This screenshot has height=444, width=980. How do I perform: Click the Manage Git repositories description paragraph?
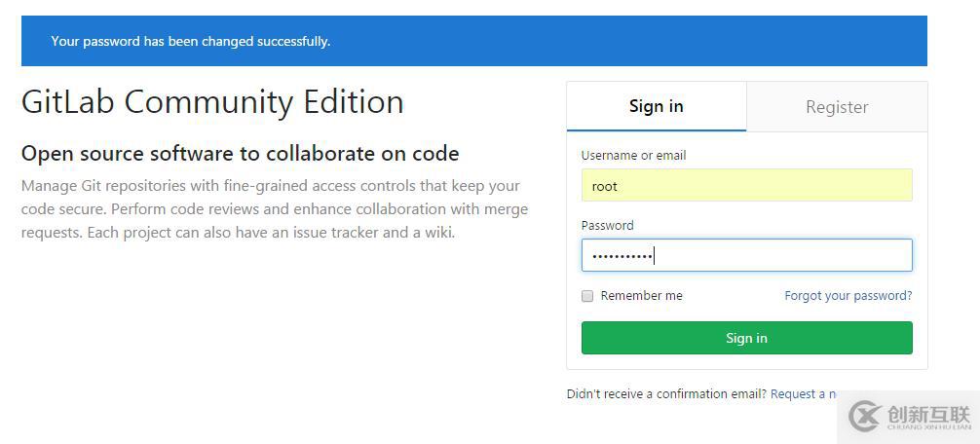coord(275,209)
